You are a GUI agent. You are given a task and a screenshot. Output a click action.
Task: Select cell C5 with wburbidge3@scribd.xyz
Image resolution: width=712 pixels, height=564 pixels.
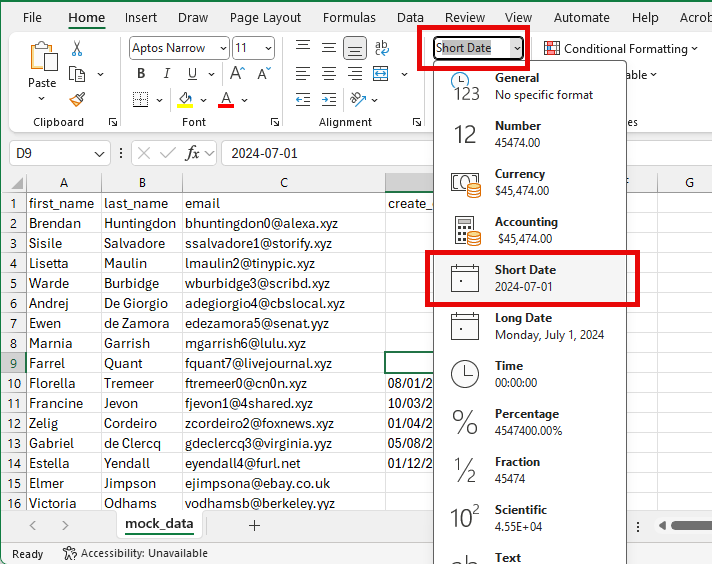(x=283, y=283)
